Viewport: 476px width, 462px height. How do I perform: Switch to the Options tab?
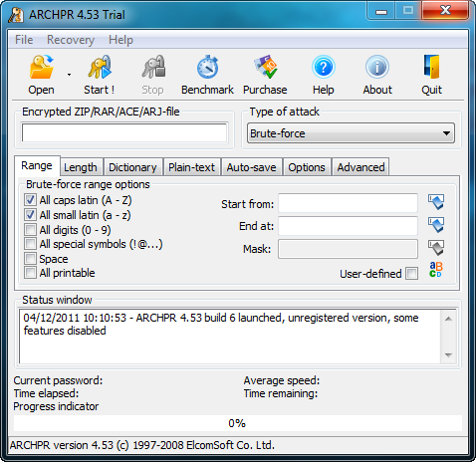coord(307,167)
